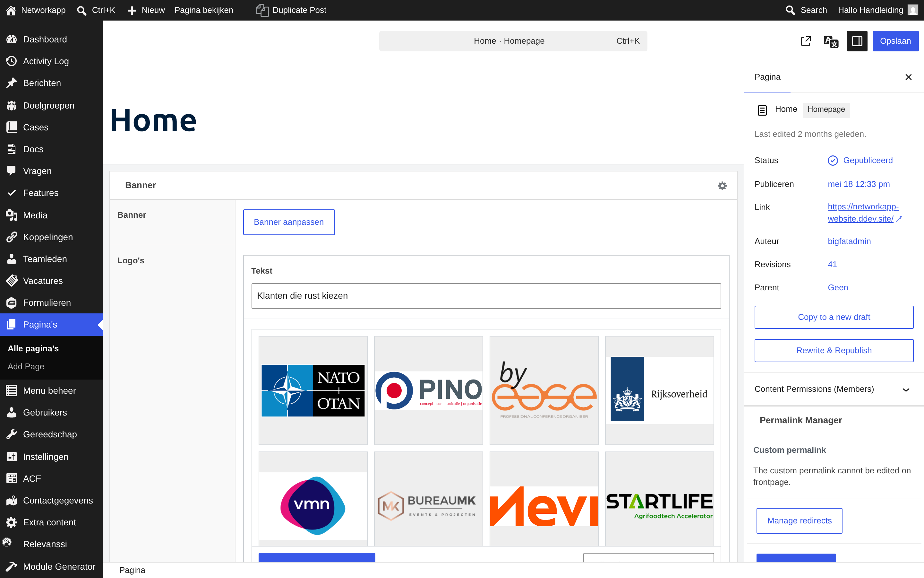
Task: Select the Rijksoverheid logo thumbnail
Action: tap(659, 390)
